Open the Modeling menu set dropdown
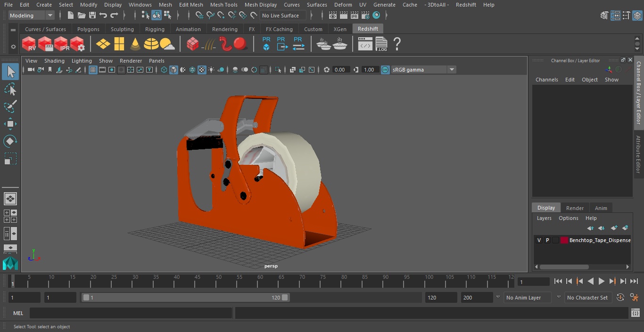 [x=31, y=16]
